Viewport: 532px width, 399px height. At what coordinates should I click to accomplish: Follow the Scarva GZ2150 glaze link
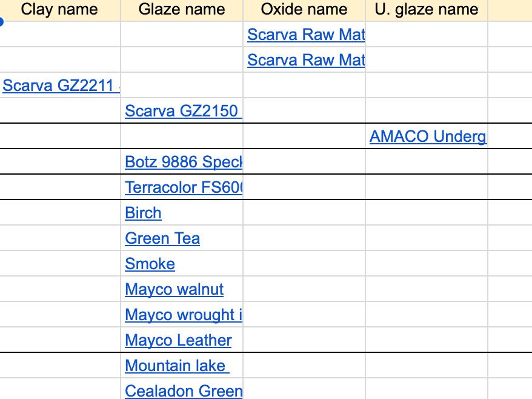(x=183, y=111)
